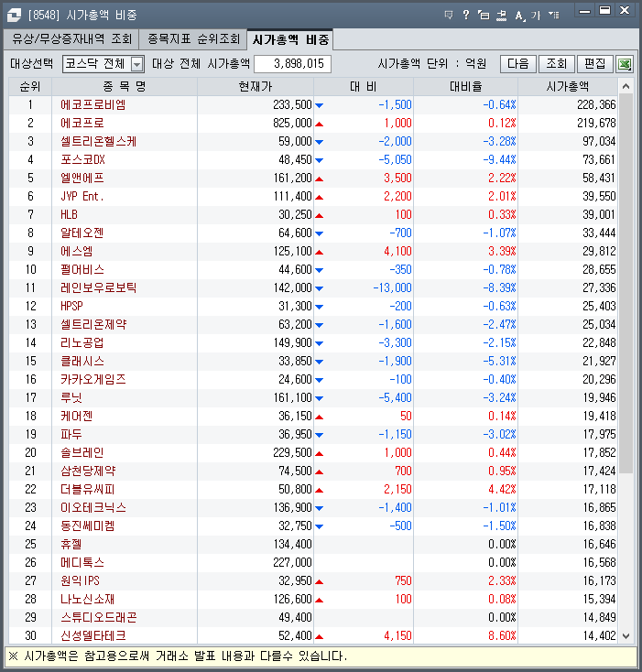Click the 다음 button
The image size is (642, 672).
pos(518,64)
